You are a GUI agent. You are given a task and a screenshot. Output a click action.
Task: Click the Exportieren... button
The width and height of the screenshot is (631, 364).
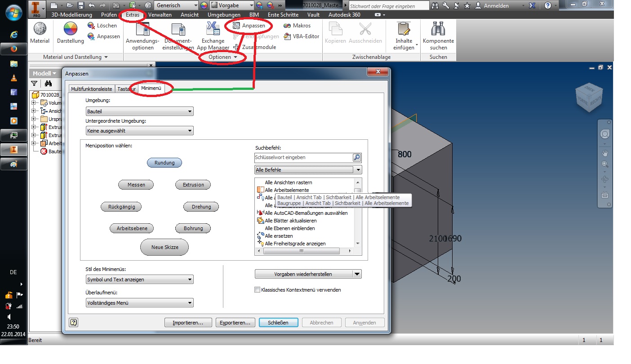click(x=235, y=322)
